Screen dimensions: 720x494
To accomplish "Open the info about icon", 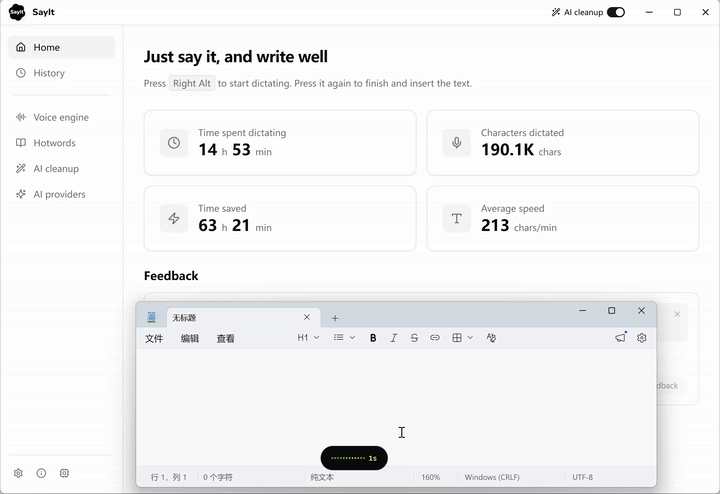I will coord(41,473).
